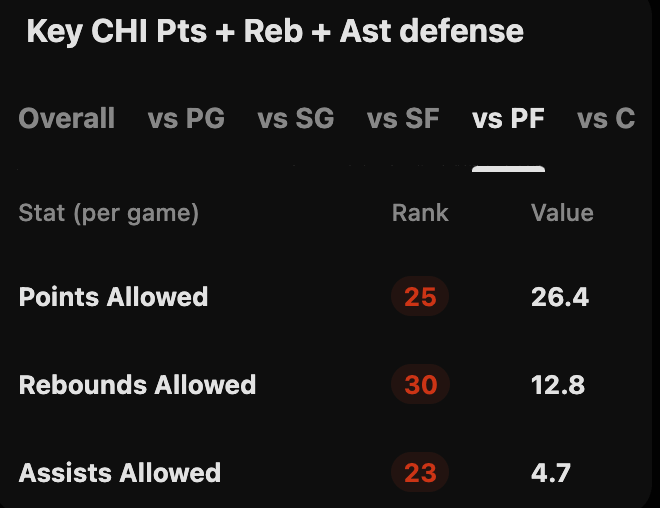
Task: Show the vs SF defense tab
Action: (403, 119)
